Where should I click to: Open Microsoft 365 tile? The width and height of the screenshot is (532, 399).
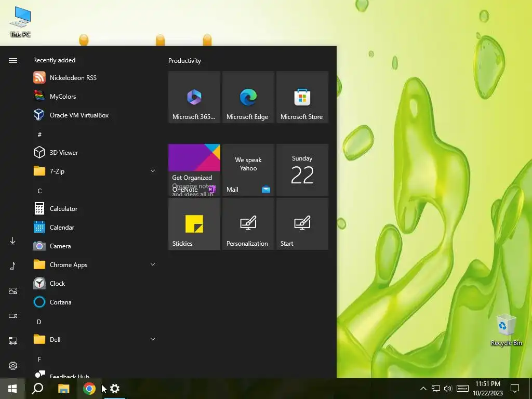[x=194, y=97]
